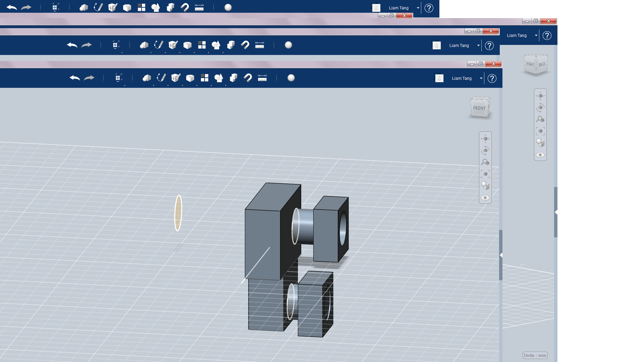This screenshot has width=644, height=362.
Task: Click Fit to view in front window navigation bar
Action: pos(485,174)
